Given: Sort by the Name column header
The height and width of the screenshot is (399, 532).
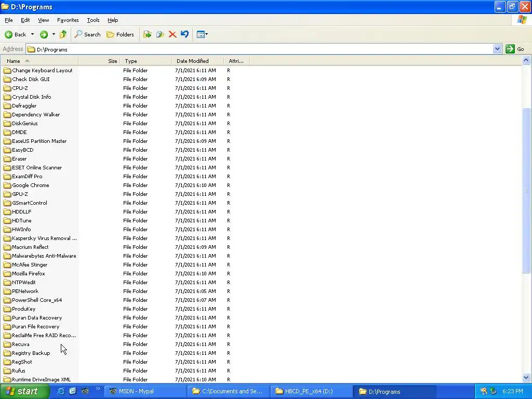Looking at the screenshot, I should 39,61.
